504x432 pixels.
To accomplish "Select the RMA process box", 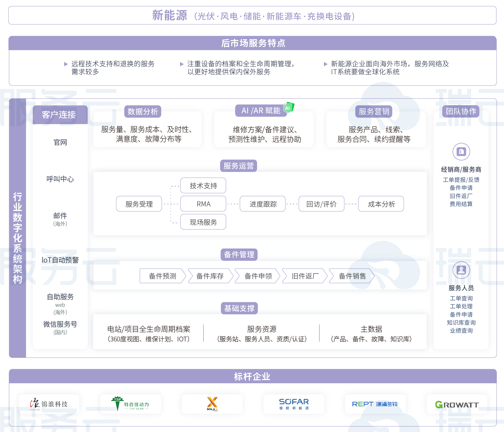I will (x=203, y=204).
